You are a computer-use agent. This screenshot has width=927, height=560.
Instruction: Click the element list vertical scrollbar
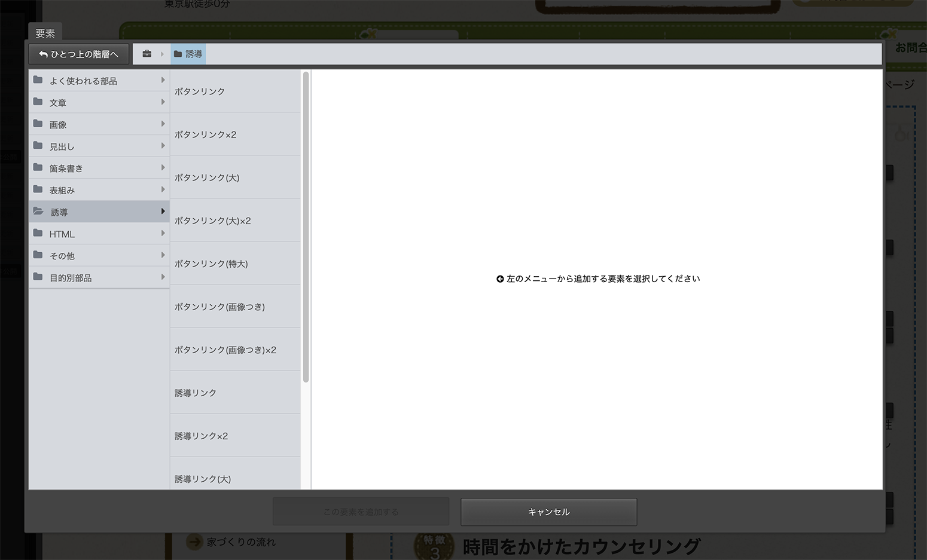(306, 227)
